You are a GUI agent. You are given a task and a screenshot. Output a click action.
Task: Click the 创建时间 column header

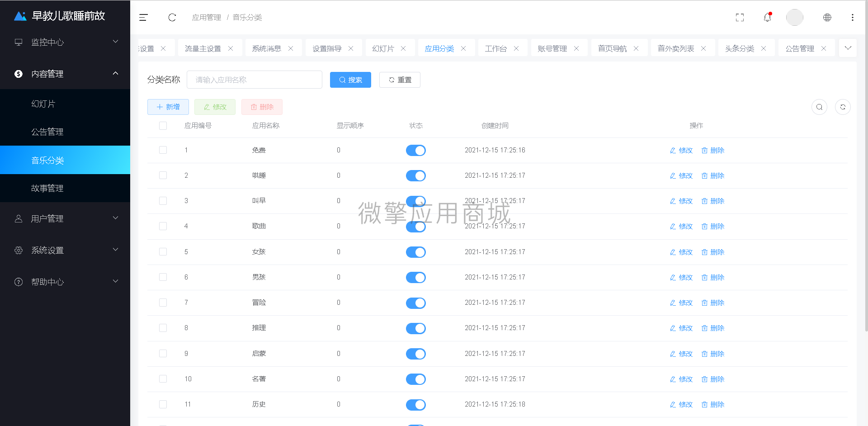pos(495,126)
